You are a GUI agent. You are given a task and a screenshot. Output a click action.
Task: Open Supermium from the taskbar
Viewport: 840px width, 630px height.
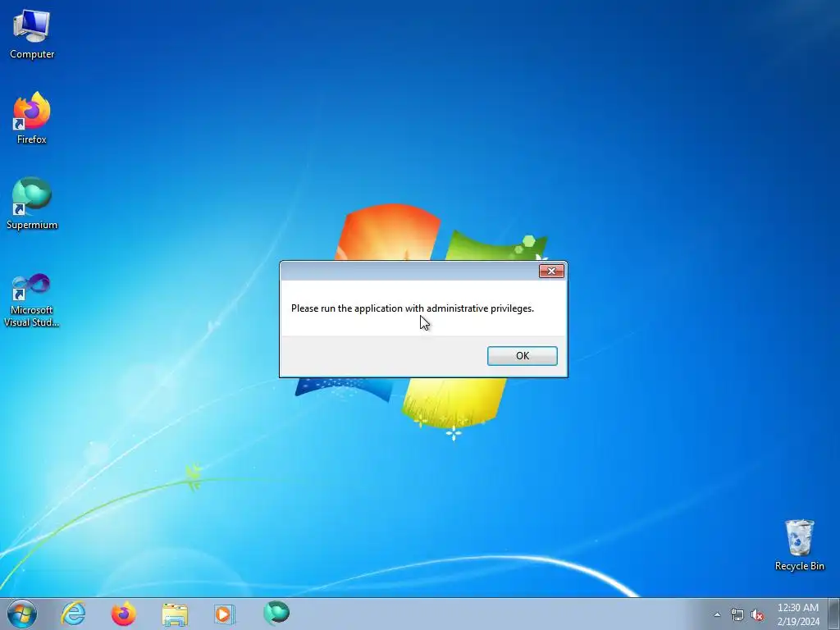point(276,614)
